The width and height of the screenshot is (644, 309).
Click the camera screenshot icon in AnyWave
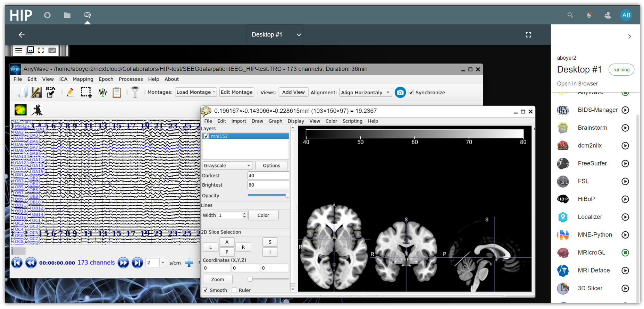[x=400, y=93]
